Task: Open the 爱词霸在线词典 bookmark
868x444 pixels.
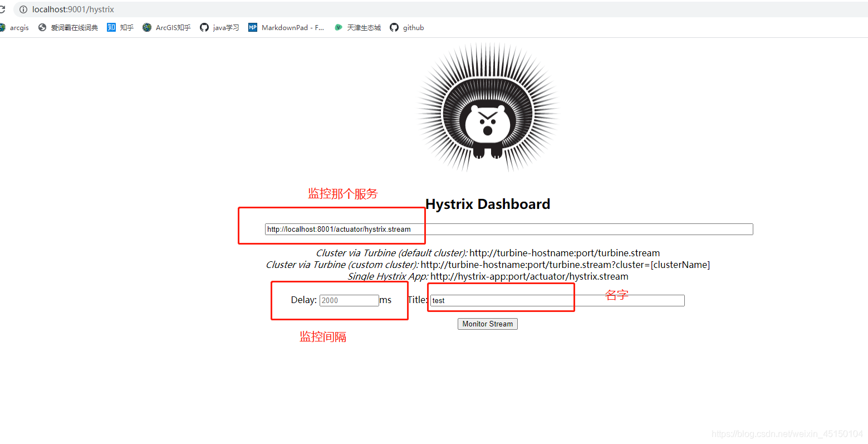Action: point(68,27)
